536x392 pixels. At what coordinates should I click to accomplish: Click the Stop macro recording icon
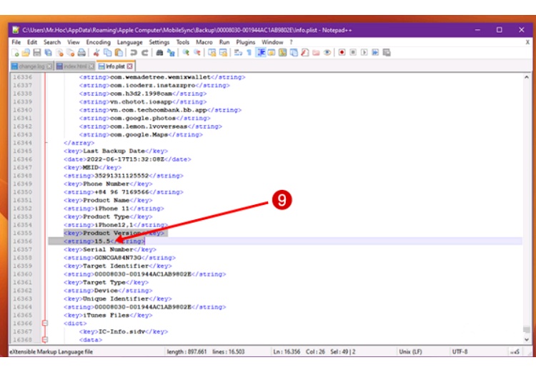pyautogui.click(x=353, y=53)
